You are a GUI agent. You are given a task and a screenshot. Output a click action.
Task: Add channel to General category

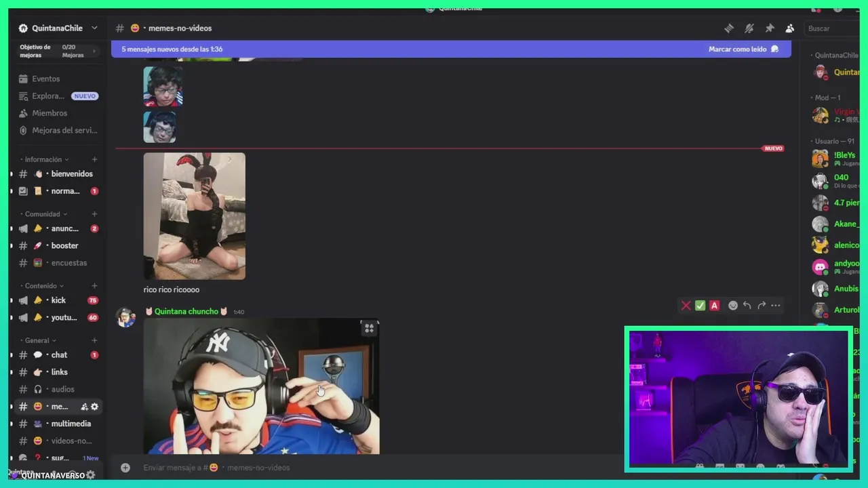[94, 340]
